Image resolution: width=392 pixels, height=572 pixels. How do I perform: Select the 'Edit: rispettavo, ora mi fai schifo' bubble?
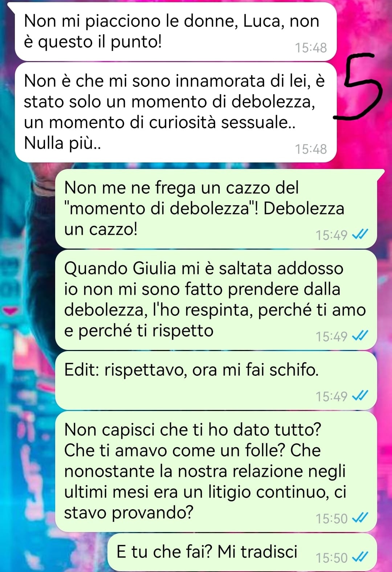point(216,380)
